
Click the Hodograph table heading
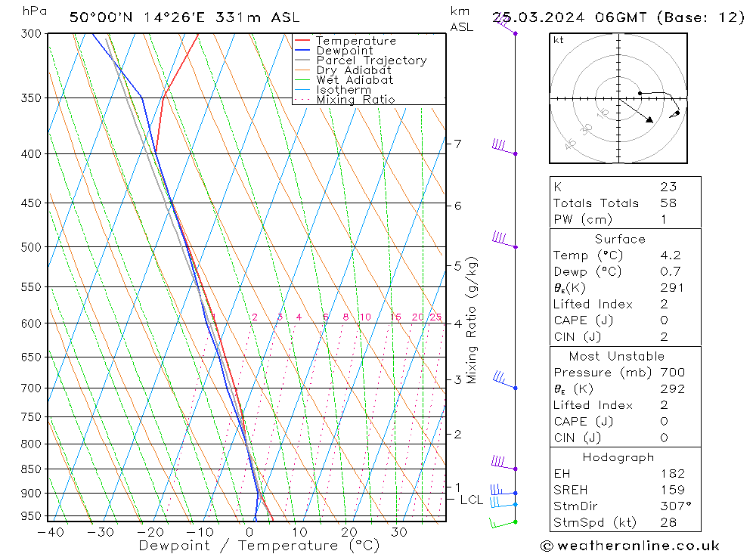click(618, 457)
